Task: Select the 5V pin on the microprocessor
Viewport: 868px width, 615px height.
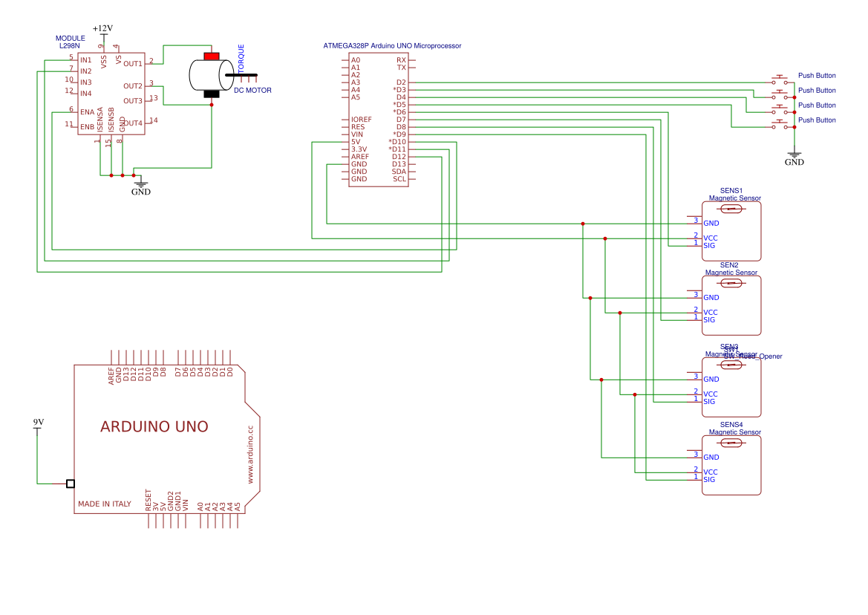Action: click(356, 142)
